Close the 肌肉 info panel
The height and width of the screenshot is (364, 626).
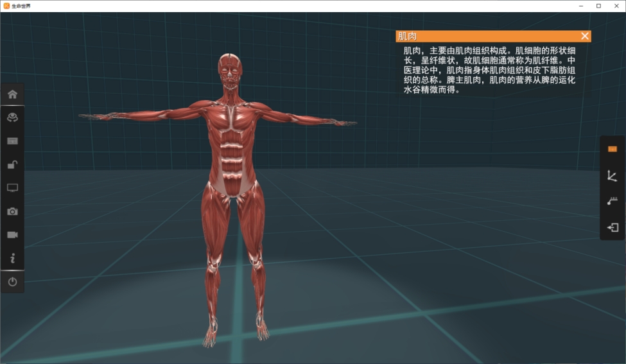[x=584, y=37]
